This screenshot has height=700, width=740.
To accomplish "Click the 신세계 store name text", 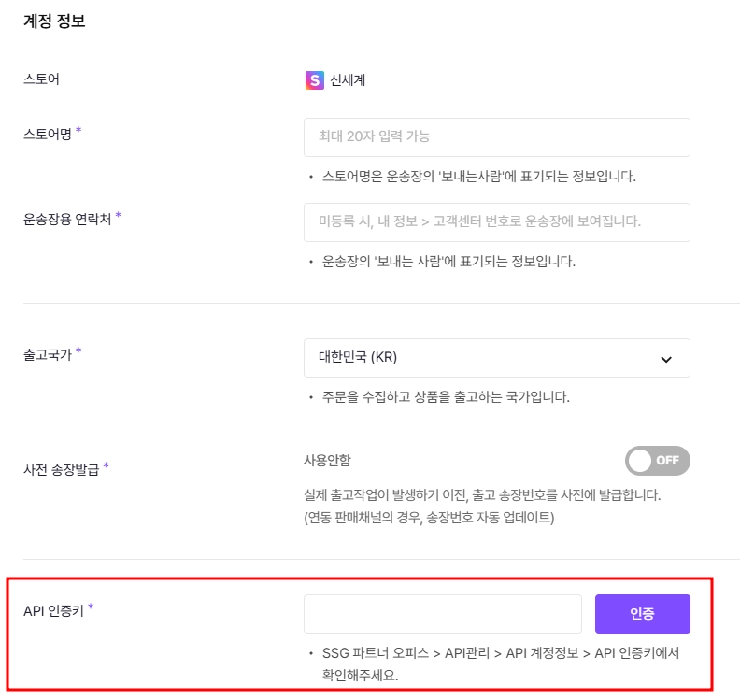I will (x=348, y=80).
